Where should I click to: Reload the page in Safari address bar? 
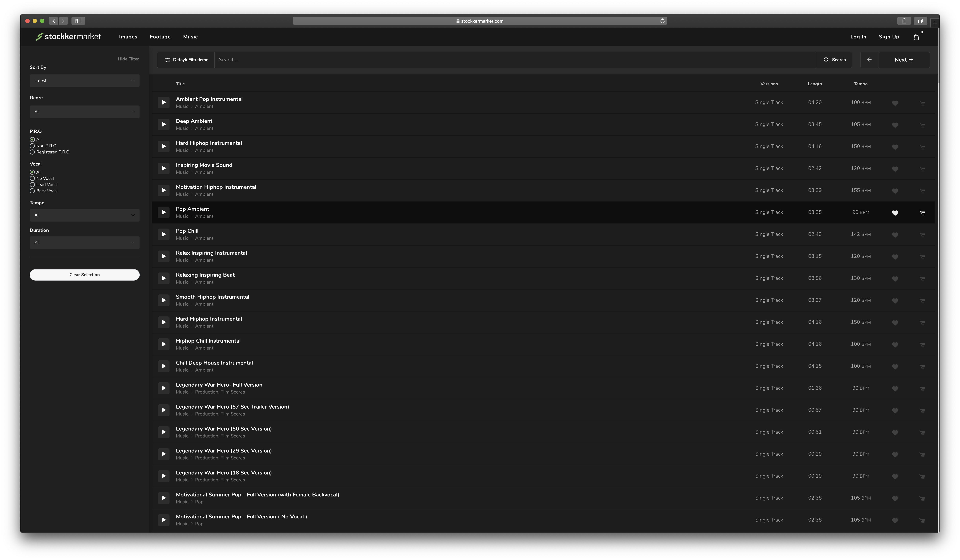coord(662,21)
